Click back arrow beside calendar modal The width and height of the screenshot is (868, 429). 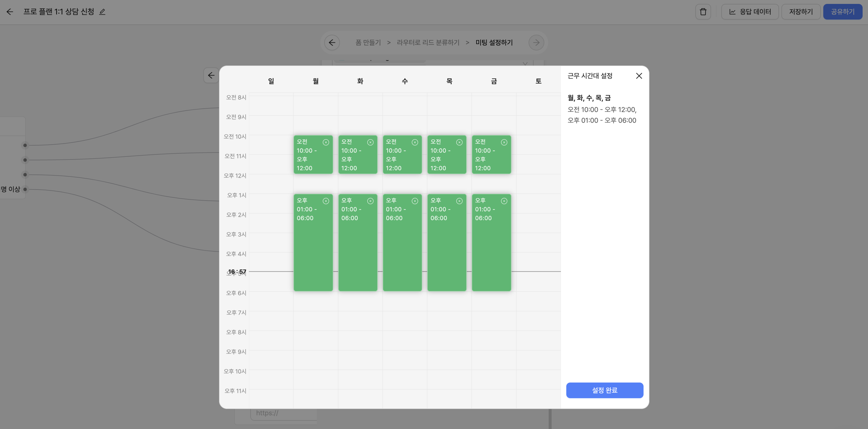point(211,75)
